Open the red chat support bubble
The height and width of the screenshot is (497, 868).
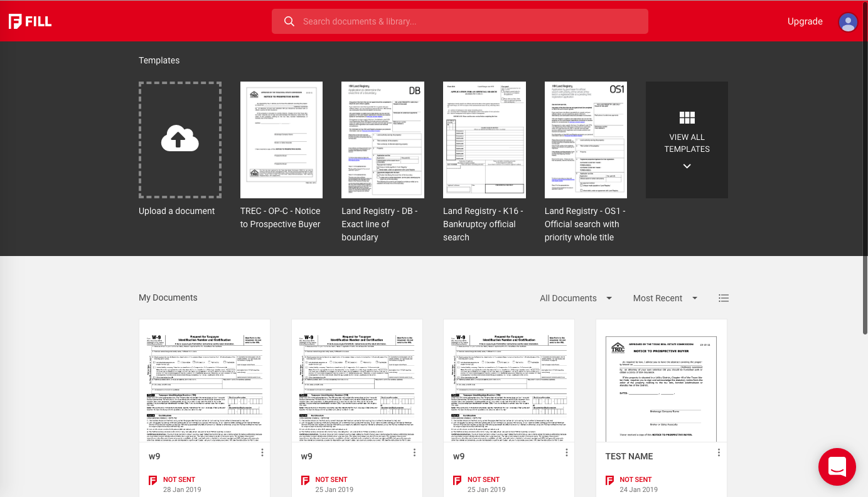[837, 467]
